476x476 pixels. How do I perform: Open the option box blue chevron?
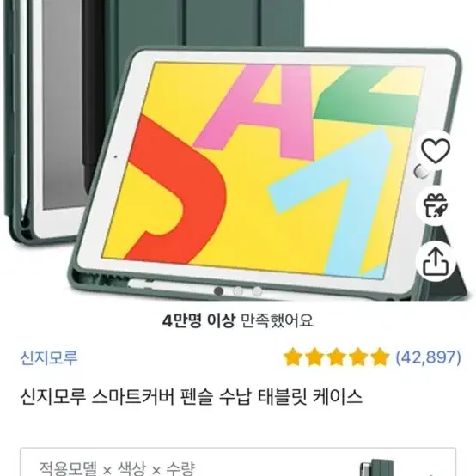432,473
